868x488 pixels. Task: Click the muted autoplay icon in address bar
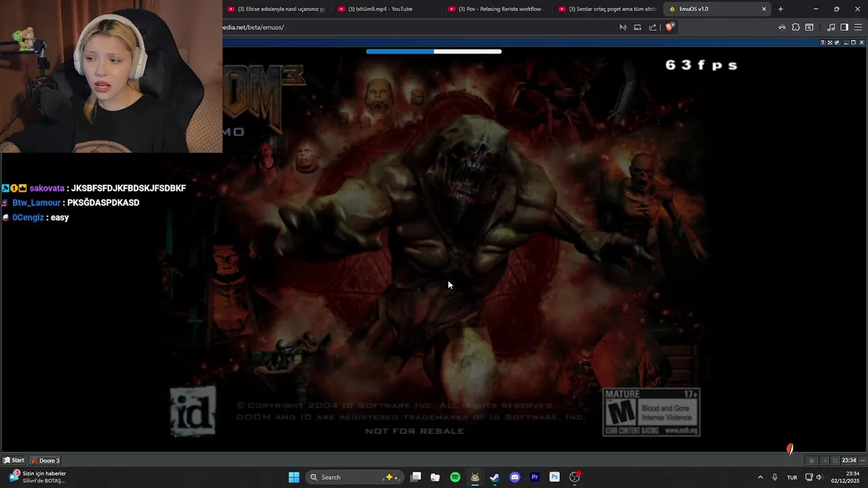pos(623,27)
